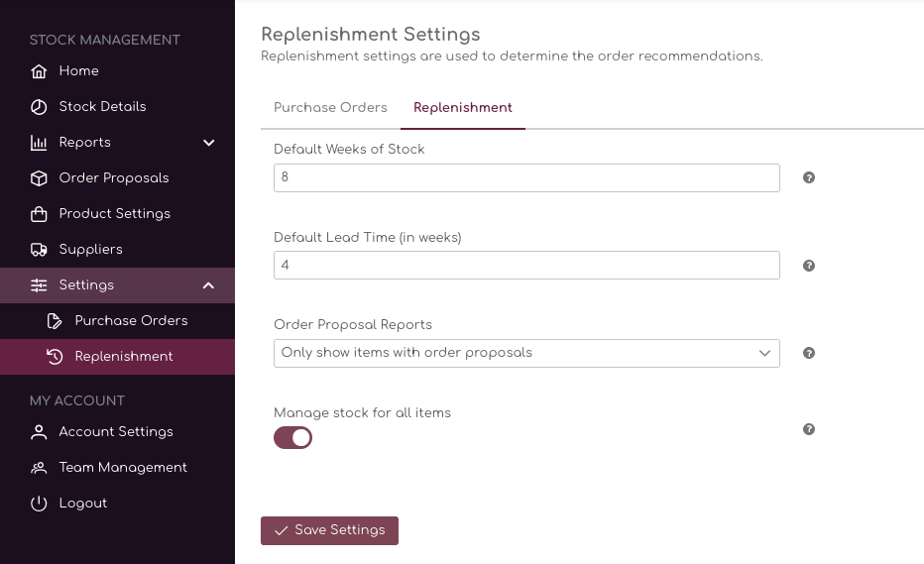Select the Replenishment tab

pos(463,108)
